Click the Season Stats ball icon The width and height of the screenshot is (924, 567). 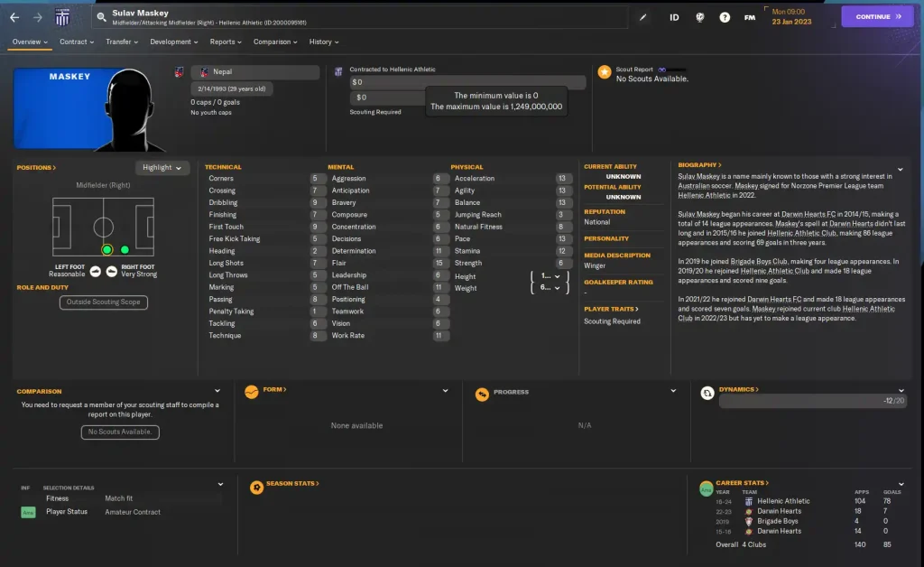pos(256,488)
